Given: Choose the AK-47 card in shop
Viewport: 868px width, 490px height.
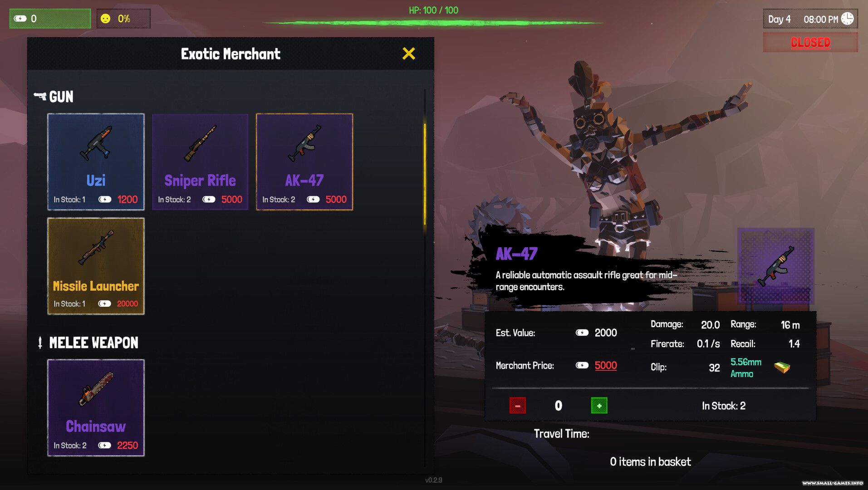Looking at the screenshot, I should 304,162.
